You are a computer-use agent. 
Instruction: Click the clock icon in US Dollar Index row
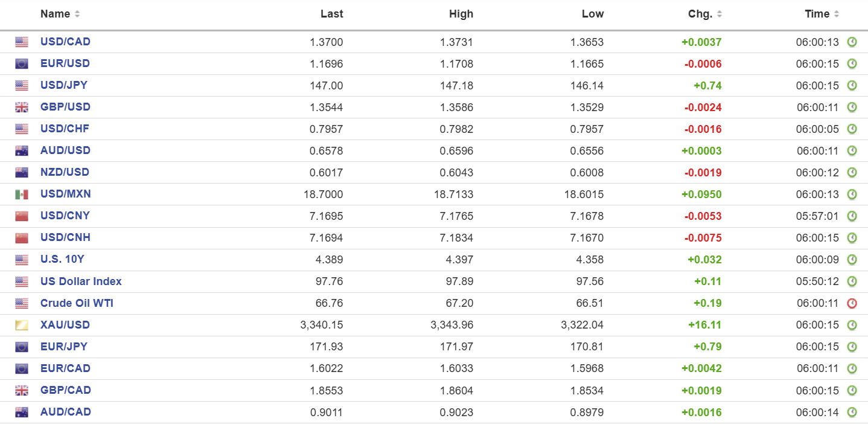click(852, 281)
